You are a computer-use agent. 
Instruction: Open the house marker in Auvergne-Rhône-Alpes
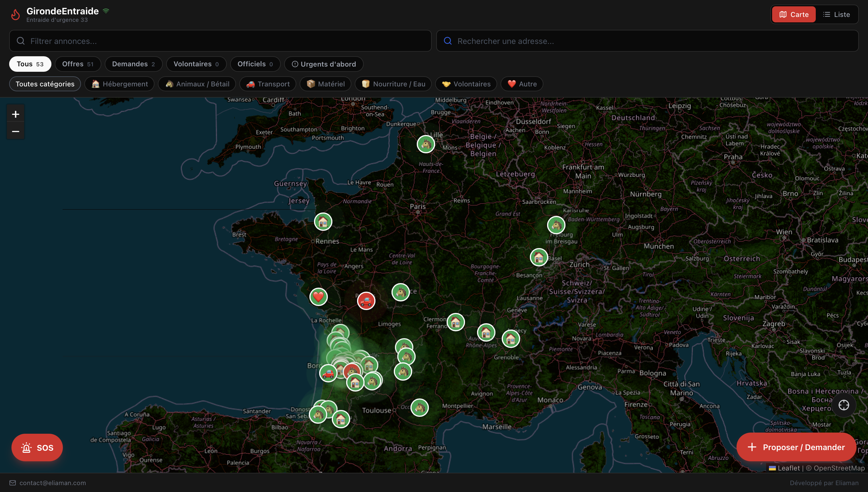coord(486,332)
